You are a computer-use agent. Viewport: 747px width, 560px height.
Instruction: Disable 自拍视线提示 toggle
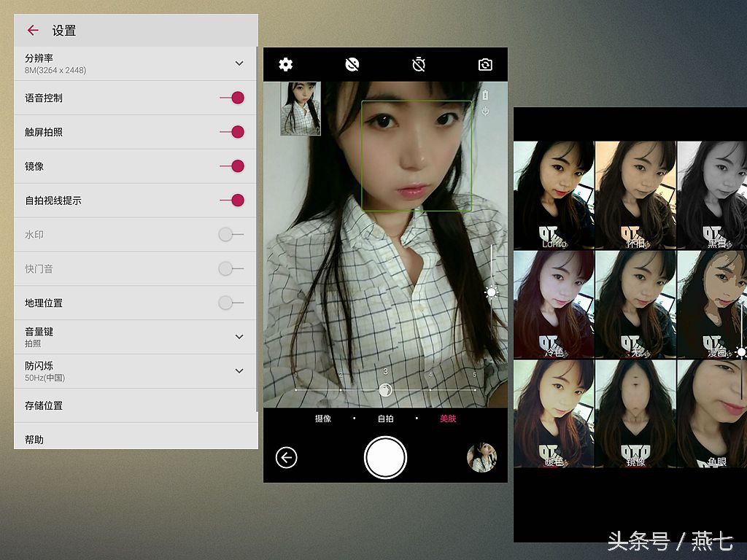coord(232,201)
